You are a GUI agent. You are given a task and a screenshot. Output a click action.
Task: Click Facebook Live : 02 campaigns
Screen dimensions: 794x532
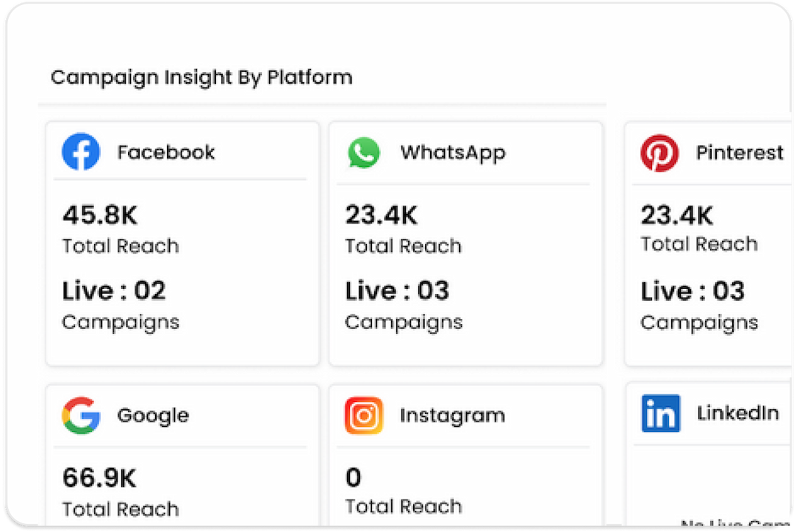coord(114,291)
